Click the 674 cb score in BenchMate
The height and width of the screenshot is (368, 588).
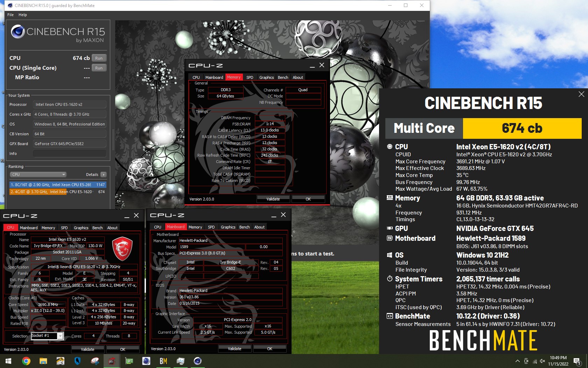pyautogui.click(x=522, y=128)
